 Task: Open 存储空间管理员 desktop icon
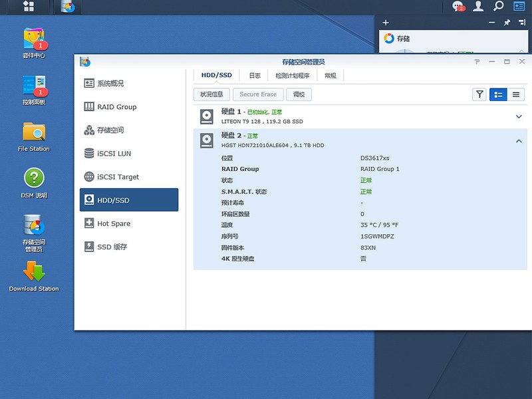(34, 233)
